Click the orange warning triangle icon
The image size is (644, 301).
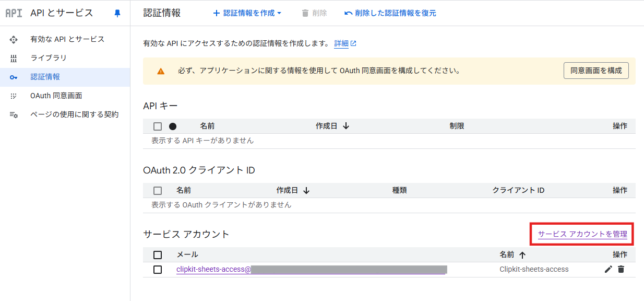click(161, 71)
